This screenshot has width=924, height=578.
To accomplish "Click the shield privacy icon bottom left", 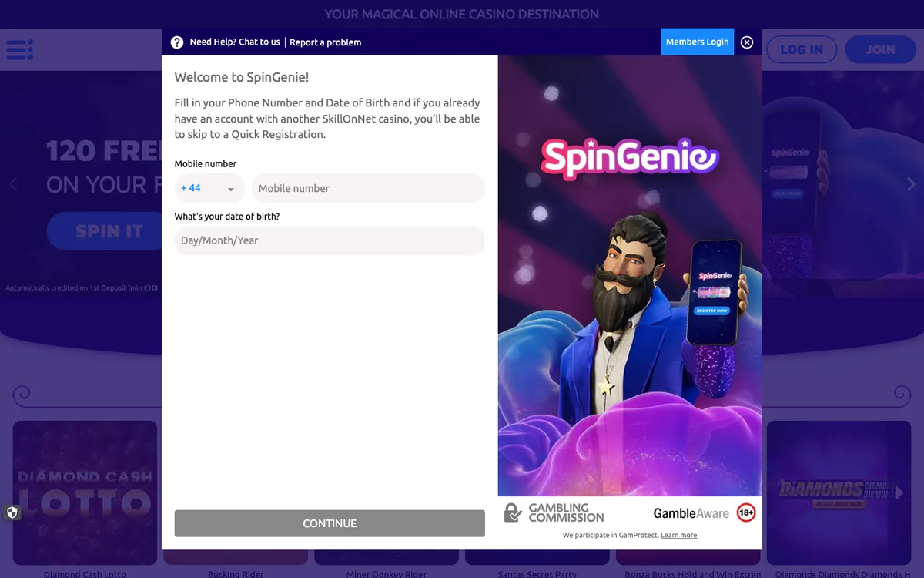I will pyautogui.click(x=12, y=512).
